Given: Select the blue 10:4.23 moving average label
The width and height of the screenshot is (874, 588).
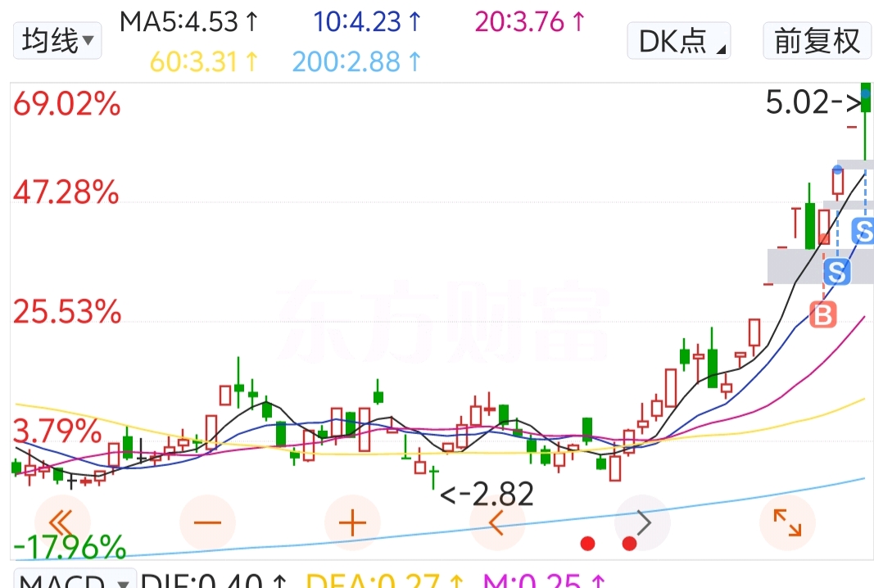Looking at the screenshot, I should point(367,22).
